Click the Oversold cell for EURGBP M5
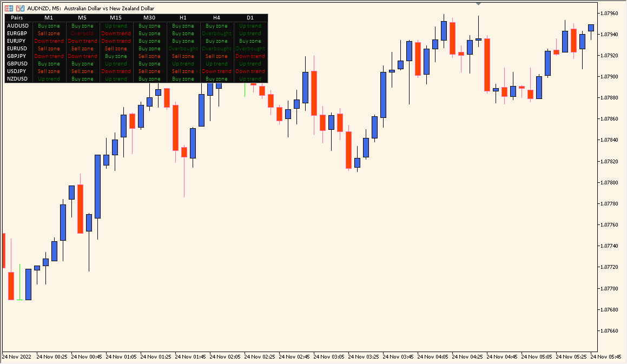The height and width of the screenshot is (364, 627). (x=82, y=33)
